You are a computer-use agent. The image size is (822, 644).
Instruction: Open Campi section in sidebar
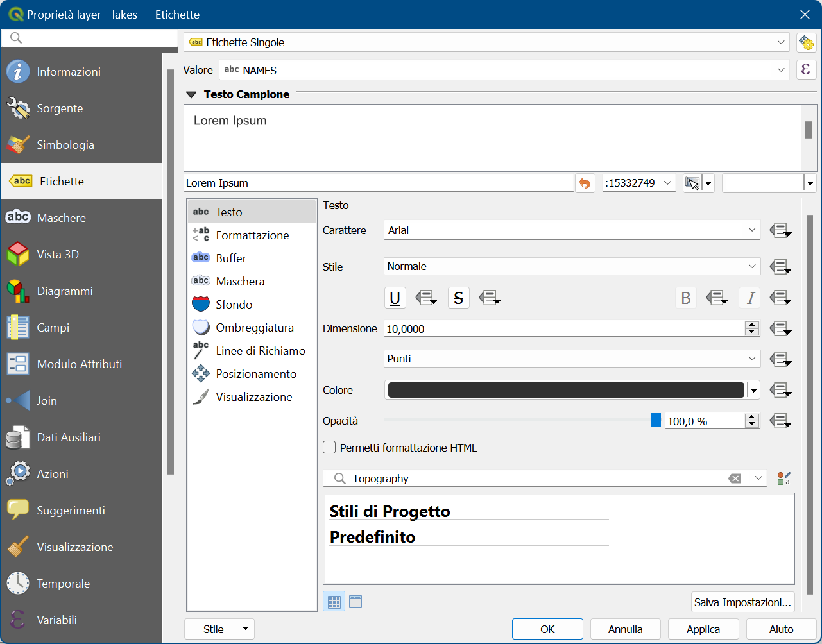(81, 328)
